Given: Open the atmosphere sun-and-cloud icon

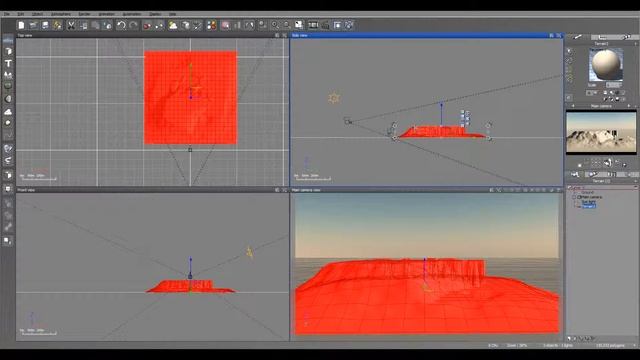Looking at the screenshot, I should click(173, 25).
